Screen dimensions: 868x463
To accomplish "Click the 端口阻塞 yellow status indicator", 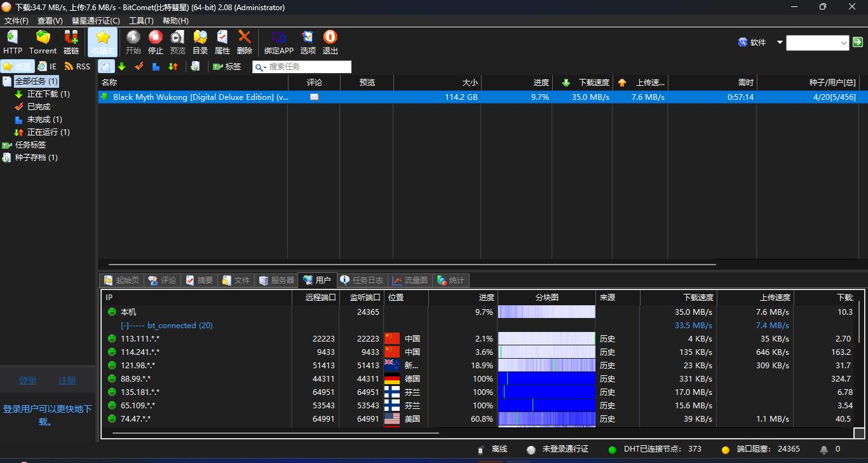I will coord(725,450).
